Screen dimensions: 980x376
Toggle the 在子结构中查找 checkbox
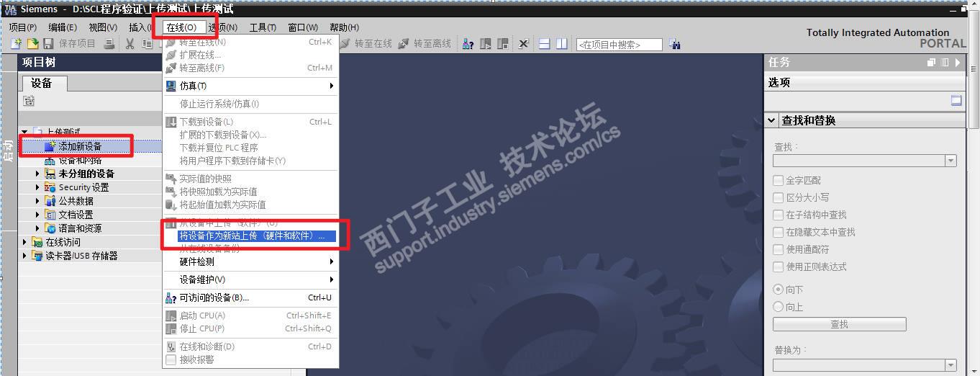click(x=778, y=215)
